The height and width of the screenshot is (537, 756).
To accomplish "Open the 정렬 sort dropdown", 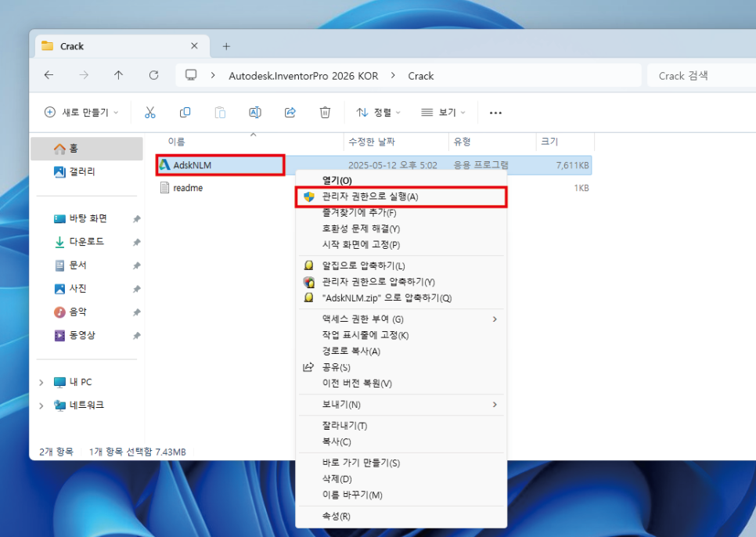I will tap(379, 112).
